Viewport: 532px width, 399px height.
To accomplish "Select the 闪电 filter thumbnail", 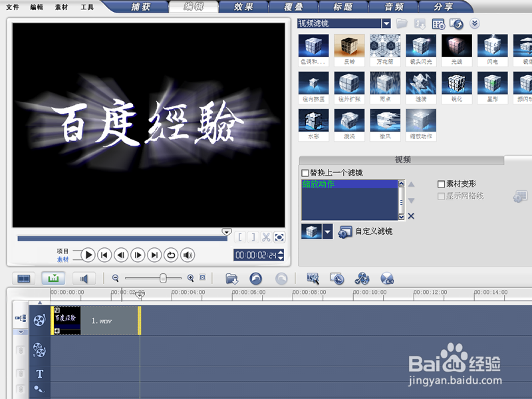I will pyautogui.click(x=493, y=50).
